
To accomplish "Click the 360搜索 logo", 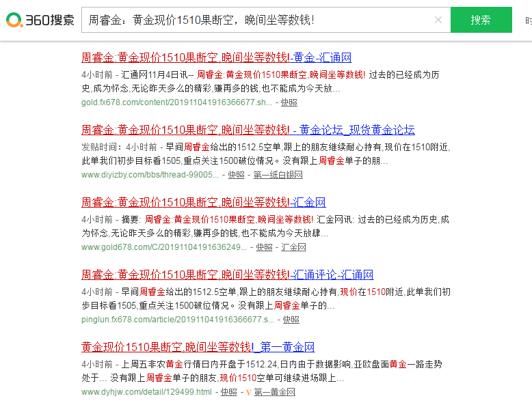I will point(40,20).
